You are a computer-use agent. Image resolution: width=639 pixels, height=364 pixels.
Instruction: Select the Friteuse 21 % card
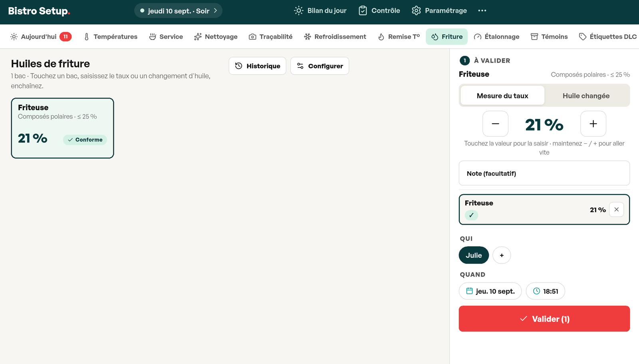(x=62, y=128)
